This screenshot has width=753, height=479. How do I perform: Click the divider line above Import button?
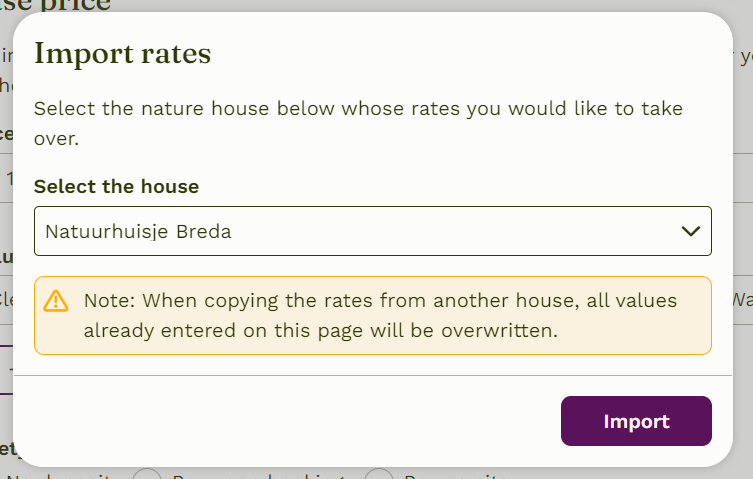[373, 375]
